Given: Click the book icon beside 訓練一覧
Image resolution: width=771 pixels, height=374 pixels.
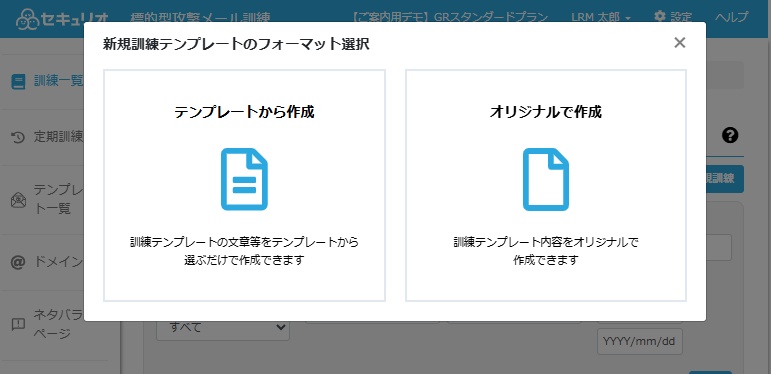Looking at the screenshot, I should [x=18, y=82].
